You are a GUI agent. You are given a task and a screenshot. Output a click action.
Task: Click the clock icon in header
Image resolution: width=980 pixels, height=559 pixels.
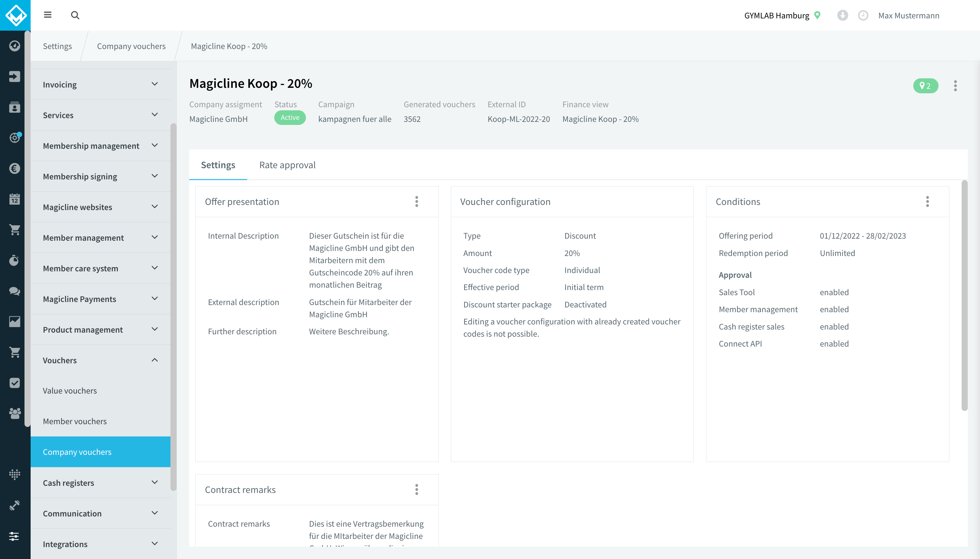[863, 15]
